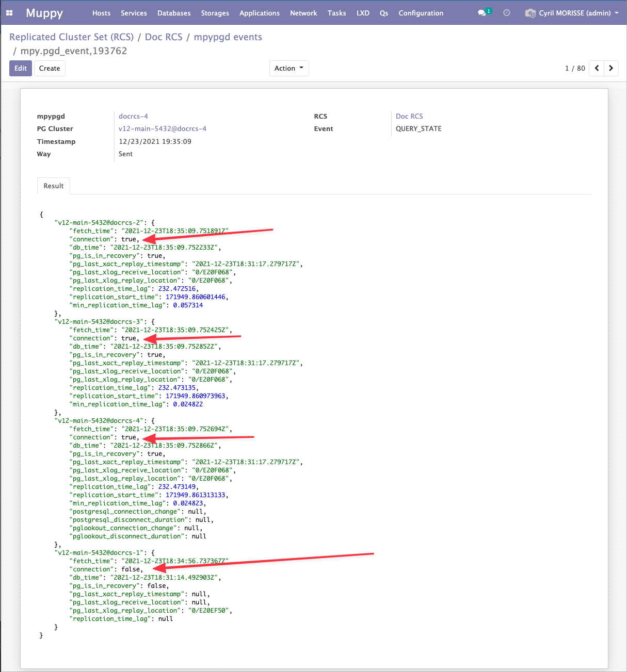The image size is (627, 672).
Task: Open the Hosts menu
Action: [101, 13]
